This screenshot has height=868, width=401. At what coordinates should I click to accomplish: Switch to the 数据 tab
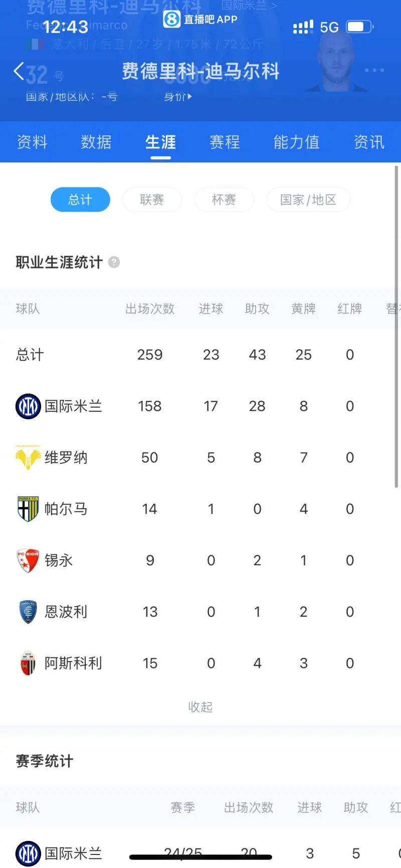click(96, 142)
